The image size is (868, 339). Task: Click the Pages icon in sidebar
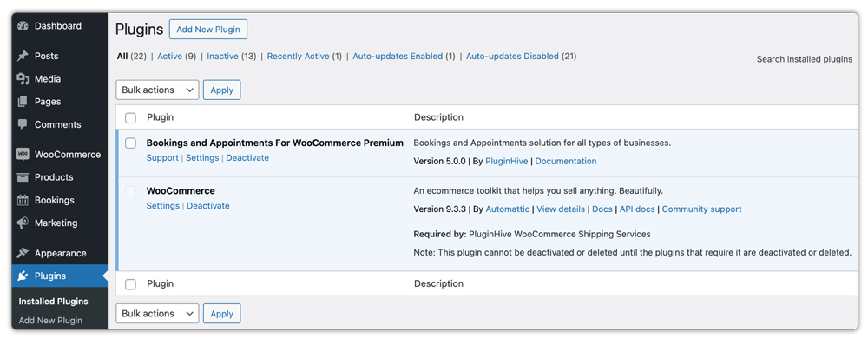coord(23,102)
